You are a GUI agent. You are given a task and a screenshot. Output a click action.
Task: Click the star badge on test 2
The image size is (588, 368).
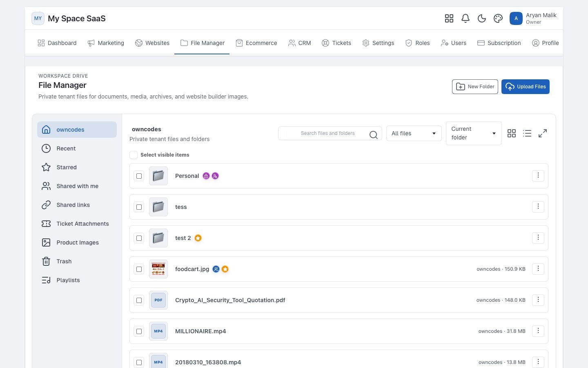[x=198, y=238]
